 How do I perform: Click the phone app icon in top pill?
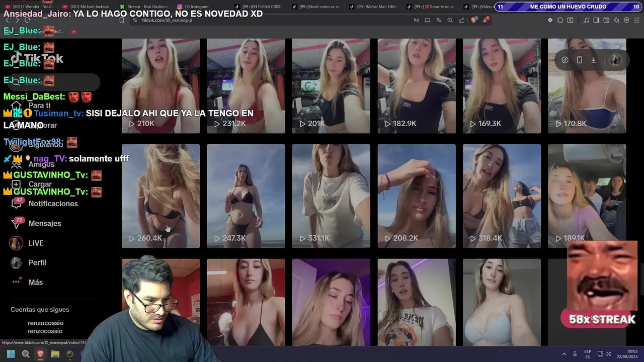[x=579, y=60]
